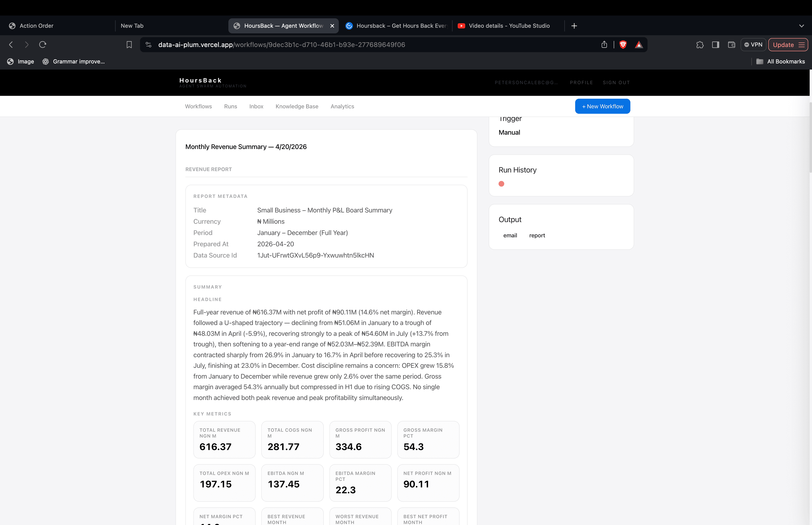Click the HoursBack logo
The height and width of the screenshot is (525, 812).
[x=213, y=82]
